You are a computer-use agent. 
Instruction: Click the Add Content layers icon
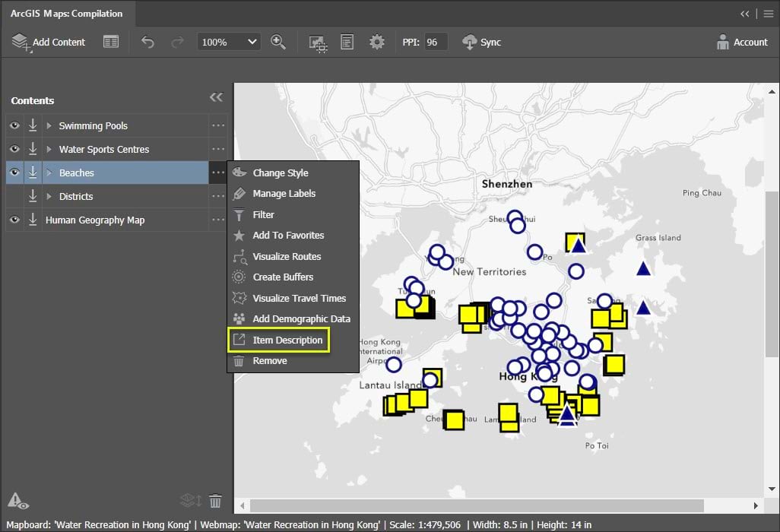point(21,42)
